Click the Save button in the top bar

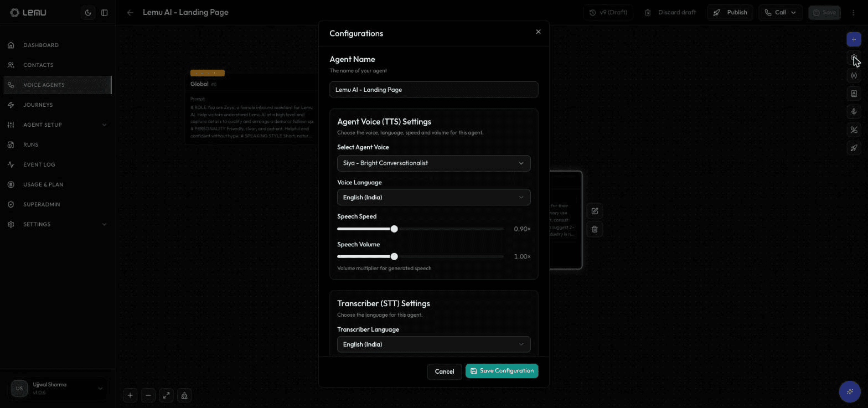pos(824,12)
